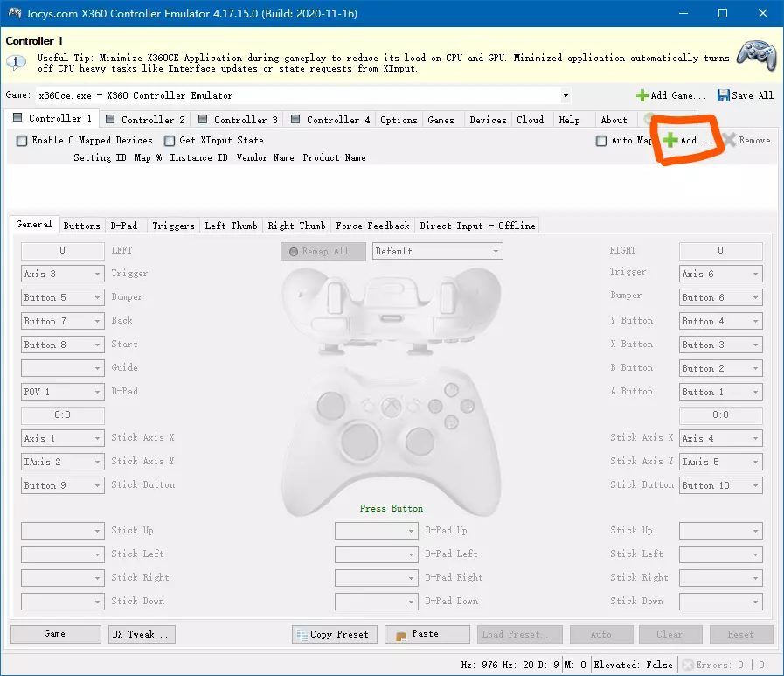Open left Stick Axis X Axis 1 dropdown

point(63,438)
